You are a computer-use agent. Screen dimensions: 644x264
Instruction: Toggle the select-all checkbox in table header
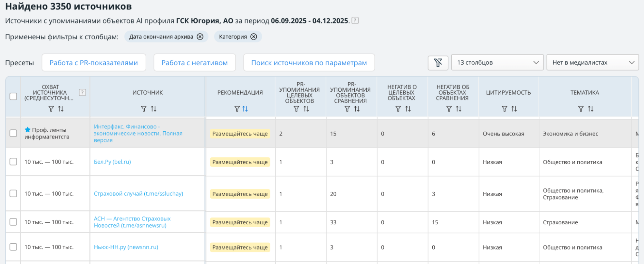pos(13,96)
